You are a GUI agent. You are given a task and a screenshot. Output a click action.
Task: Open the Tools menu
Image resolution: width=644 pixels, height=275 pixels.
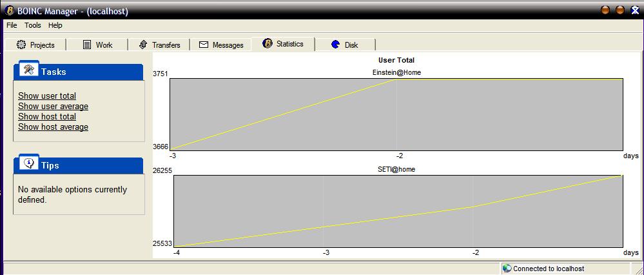[33, 25]
